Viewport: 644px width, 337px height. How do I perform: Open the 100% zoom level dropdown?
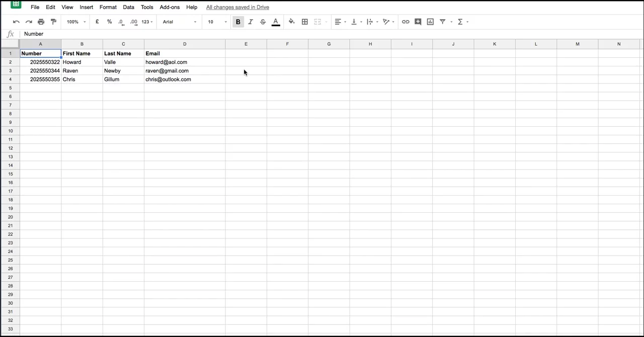pos(76,22)
